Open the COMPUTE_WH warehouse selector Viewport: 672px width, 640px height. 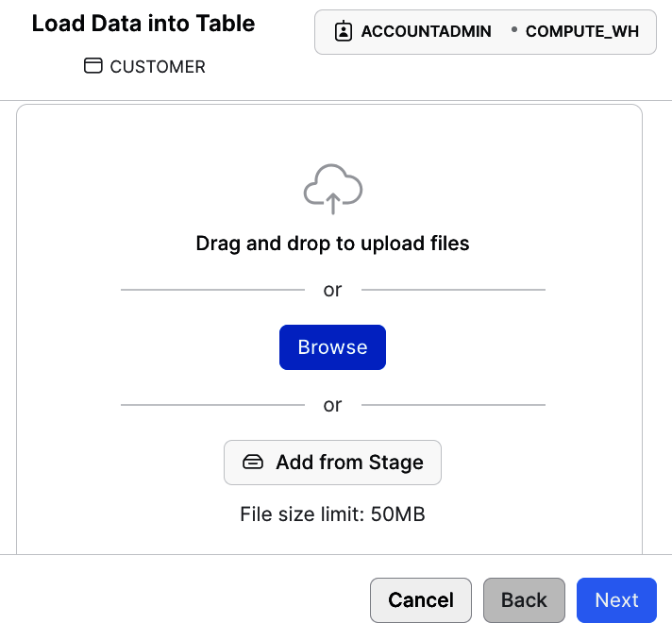pyautogui.click(x=581, y=31)
